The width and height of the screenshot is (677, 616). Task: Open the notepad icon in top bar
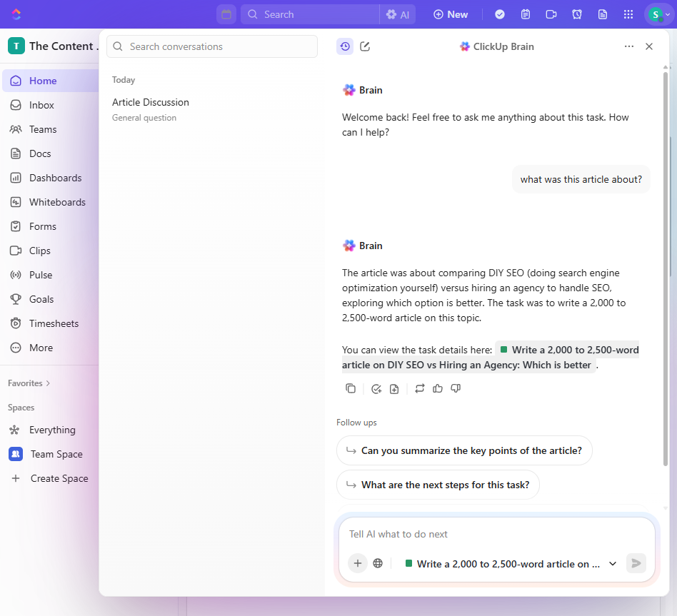coord(526,14)
